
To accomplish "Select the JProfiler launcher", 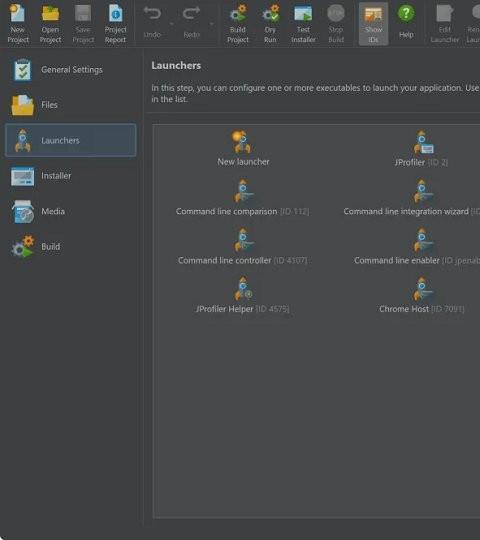I will click(x=421, y=148).
